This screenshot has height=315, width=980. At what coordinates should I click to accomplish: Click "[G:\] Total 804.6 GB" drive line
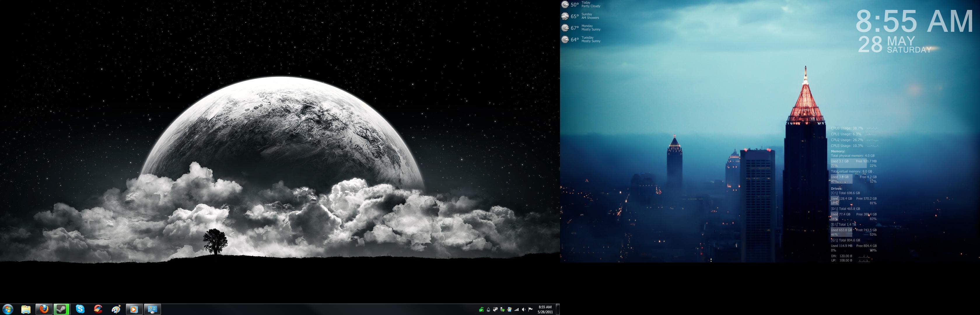tap(845, 240)
